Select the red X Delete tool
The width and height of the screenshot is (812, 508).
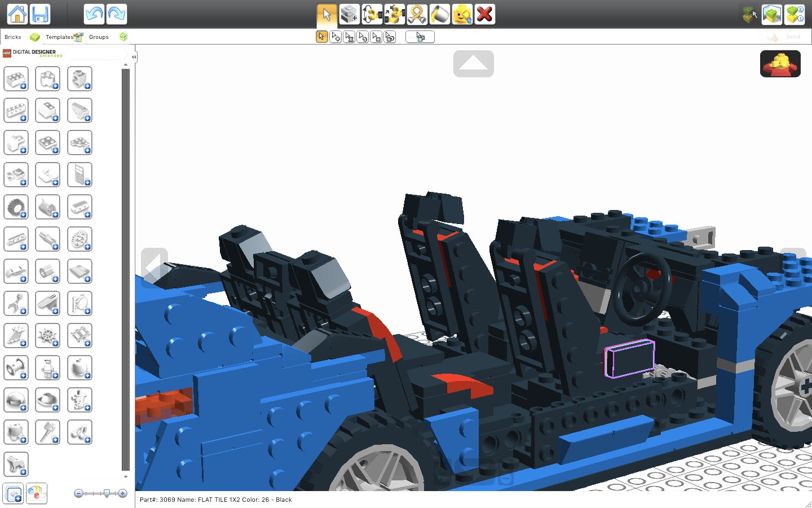tap(485, 14)
